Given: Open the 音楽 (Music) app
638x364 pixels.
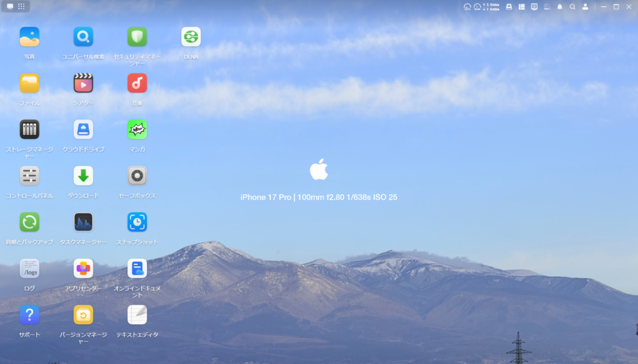Looking at the screenshot, I should pos(137,83).
